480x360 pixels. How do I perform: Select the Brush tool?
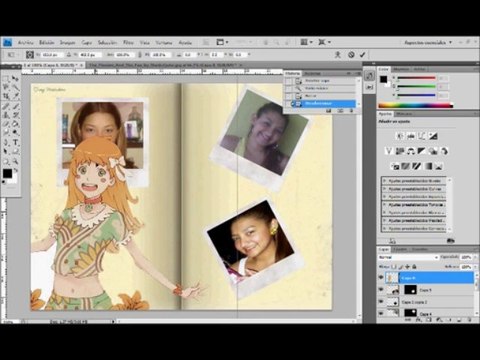tap(15, 106)
